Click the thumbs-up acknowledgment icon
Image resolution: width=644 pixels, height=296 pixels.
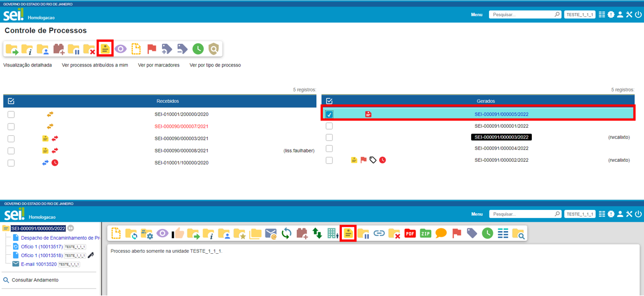178,234
